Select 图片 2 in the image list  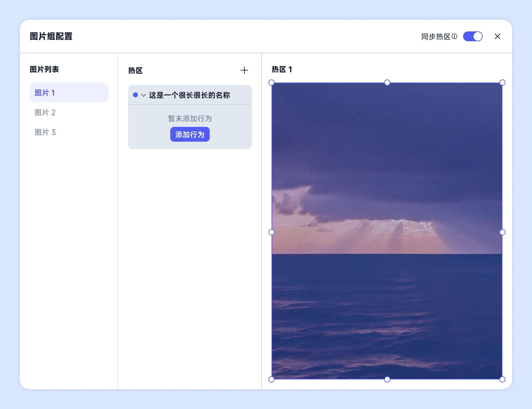pos(69,112)
